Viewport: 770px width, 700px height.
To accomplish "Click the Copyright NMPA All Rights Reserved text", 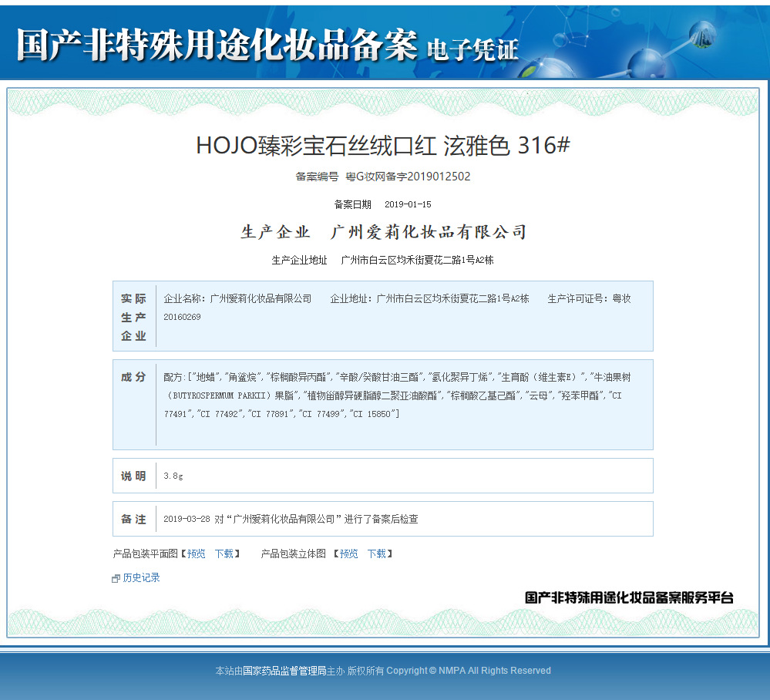I will click(x=469, y=671).
